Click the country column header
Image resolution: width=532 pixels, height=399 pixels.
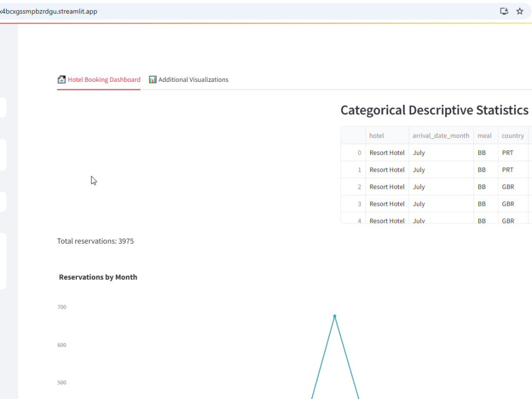513,136
